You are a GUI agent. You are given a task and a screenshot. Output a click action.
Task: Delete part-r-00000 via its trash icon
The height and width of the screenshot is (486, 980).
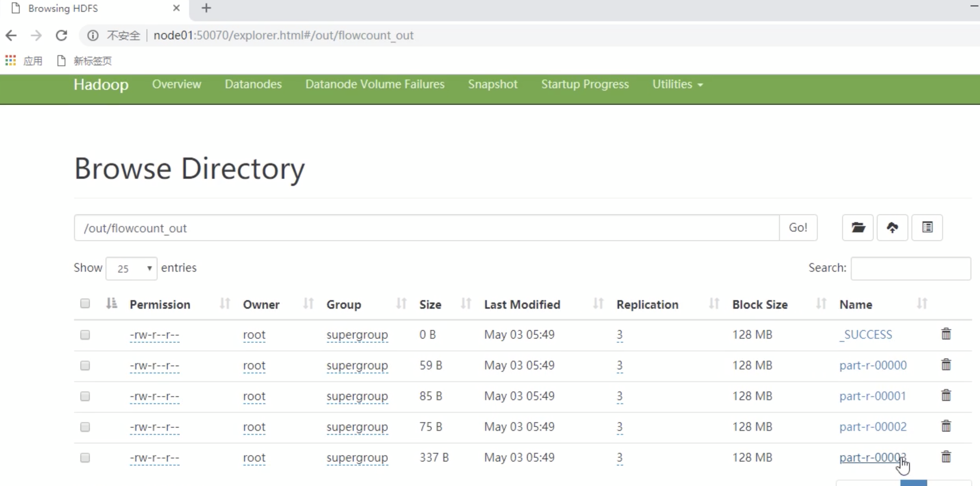click(x=946, y=365)
